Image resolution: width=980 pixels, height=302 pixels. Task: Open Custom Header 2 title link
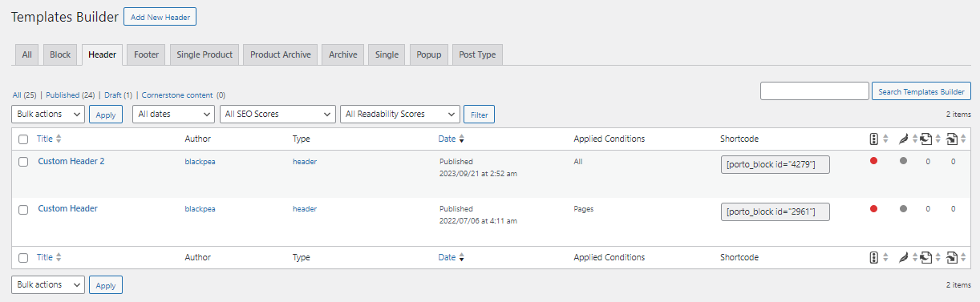tap(71, 161)
